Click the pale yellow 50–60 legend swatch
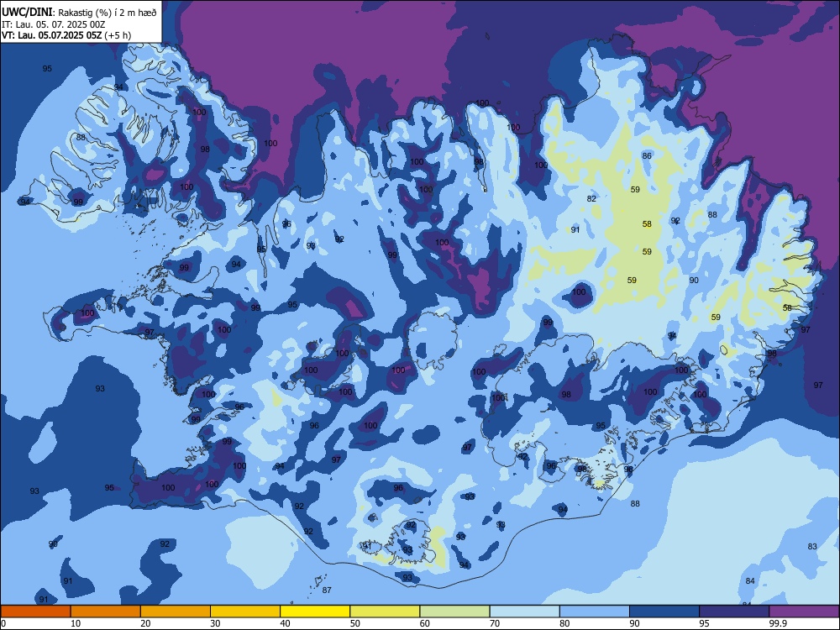This screenshot has width=840, height=630. (x=385, y=612)
